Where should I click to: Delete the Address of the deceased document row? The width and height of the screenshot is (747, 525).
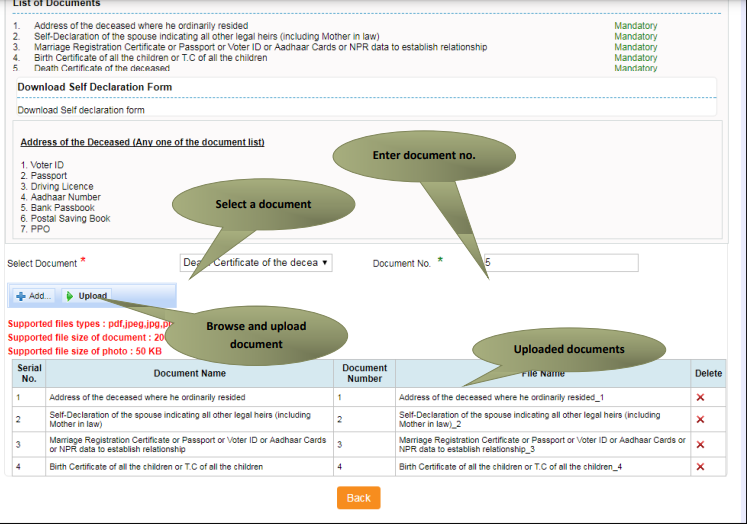700,397
